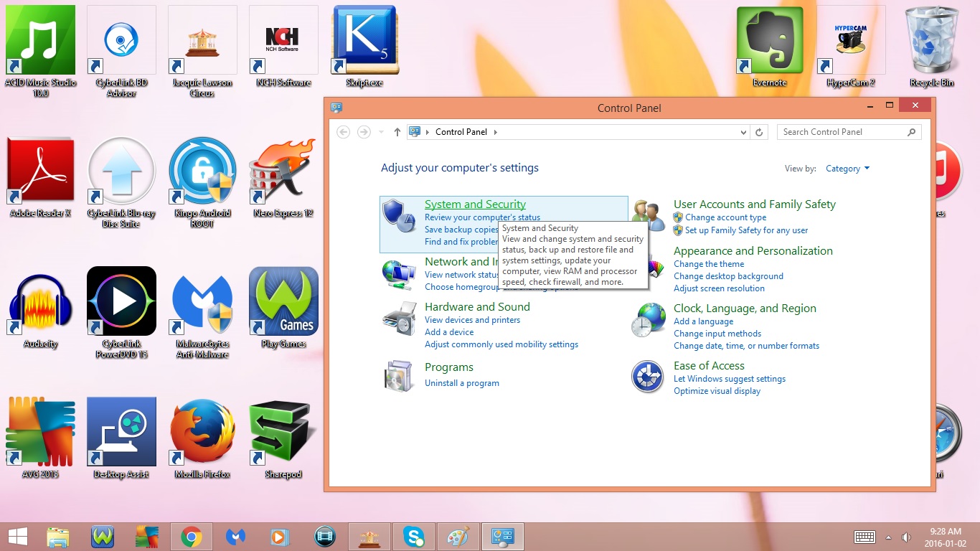Viewport: 980px width, 551px height.
Task: Open System and Security category
Action: tap(475, 204)
